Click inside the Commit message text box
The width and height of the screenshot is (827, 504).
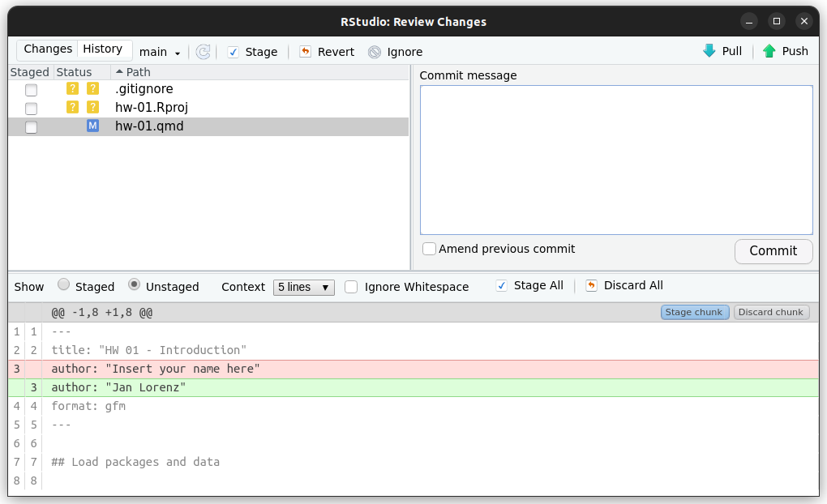tap(616, 160)
